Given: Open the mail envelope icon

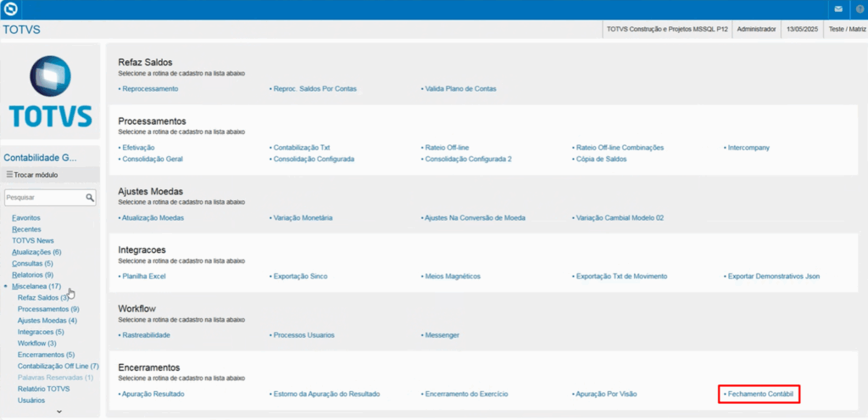Looking at the screenshot, I should [x=838, y=9].
